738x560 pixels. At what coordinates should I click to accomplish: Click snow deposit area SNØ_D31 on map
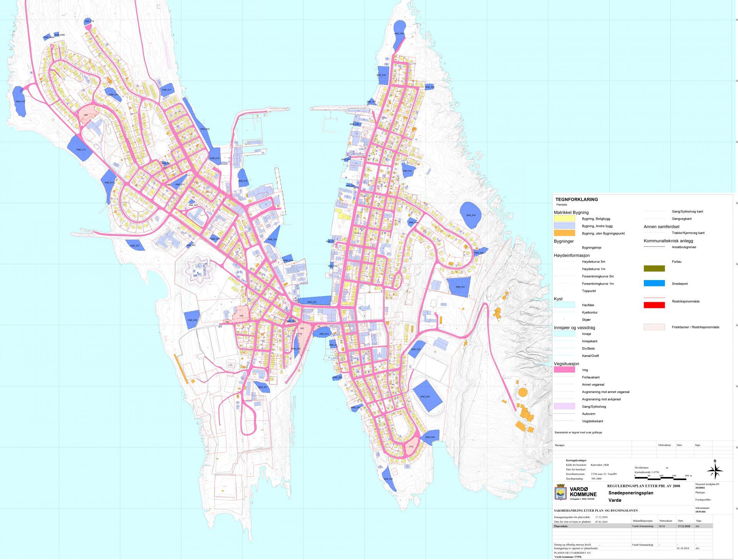(459, 287)
